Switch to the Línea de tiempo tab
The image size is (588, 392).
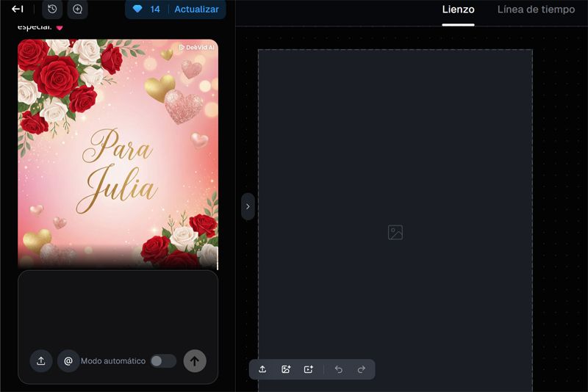tap(536, 10)
